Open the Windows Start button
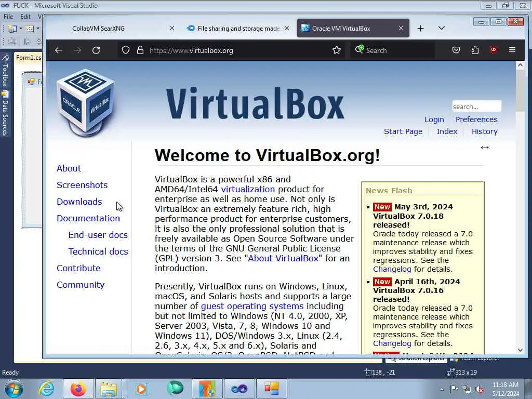 (x=14, y=389)
